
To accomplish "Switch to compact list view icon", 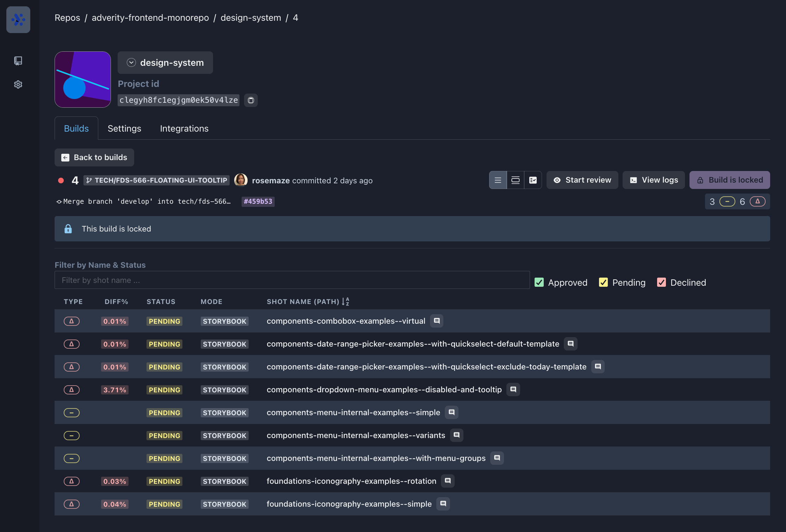I will pos(498,180).
